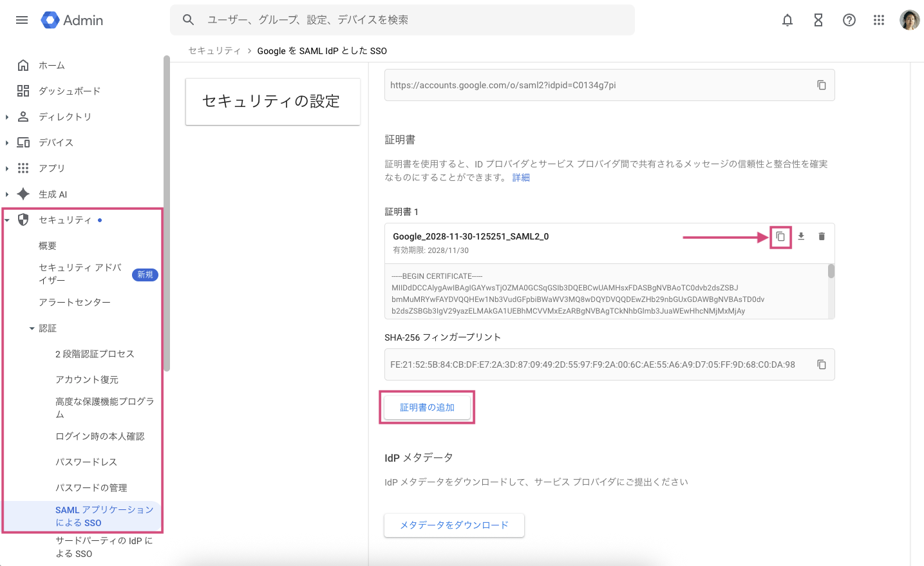This screenshot has height=566, width=924.
Task: Open the Google apps grid
Action: pyautogui.click(x=878, y=20)
